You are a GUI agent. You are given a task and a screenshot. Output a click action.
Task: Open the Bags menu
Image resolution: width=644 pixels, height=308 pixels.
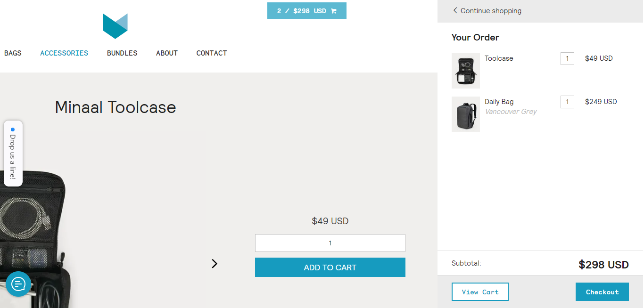pos(13,53)
